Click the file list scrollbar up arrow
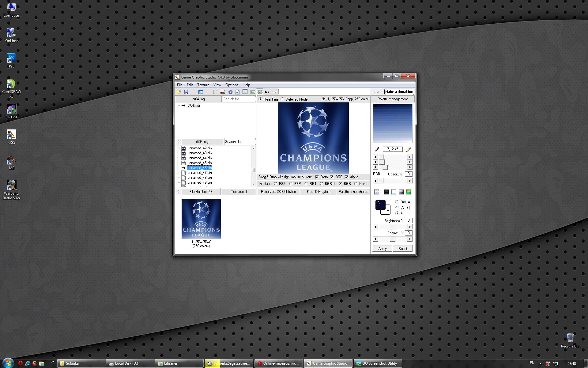 [x=253, y=148]
